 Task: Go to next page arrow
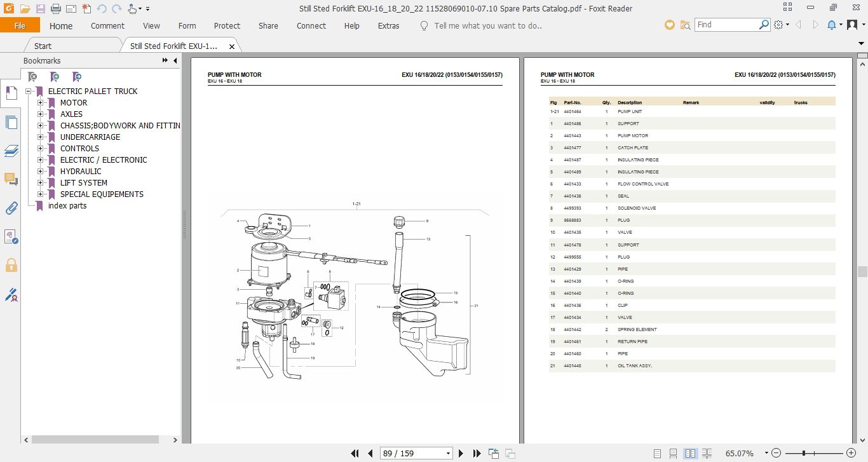click(461, 453)
